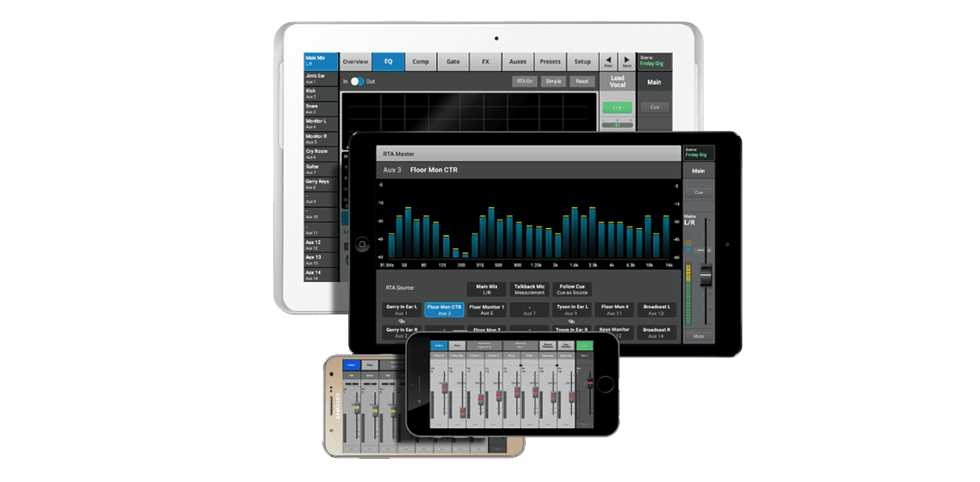Click the link icon below Gerry In Ear L
This screenshot has width=980, height=482.
[401, 321]
